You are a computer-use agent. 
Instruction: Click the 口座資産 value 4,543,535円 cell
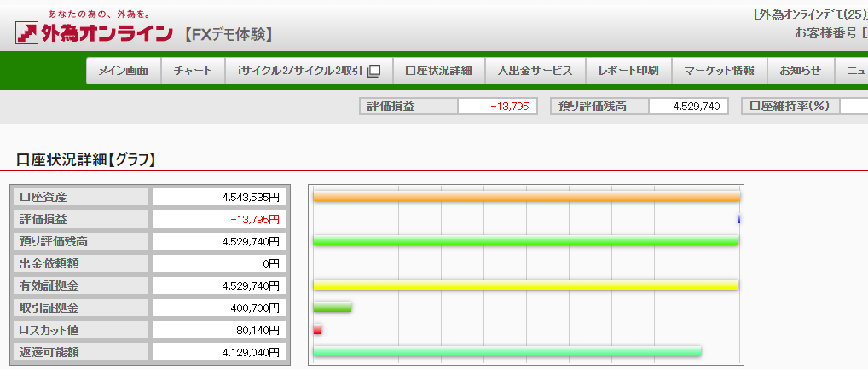(x=220, y=197)
